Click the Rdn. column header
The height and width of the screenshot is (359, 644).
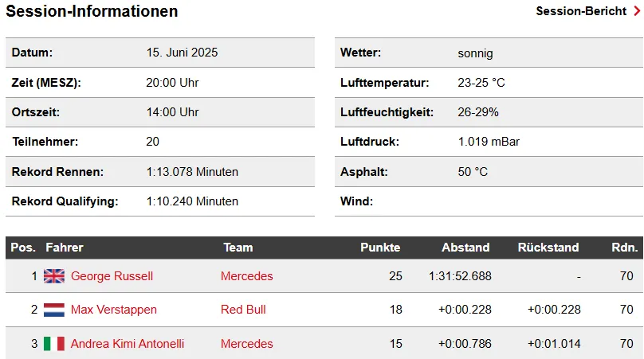(625, 248)
